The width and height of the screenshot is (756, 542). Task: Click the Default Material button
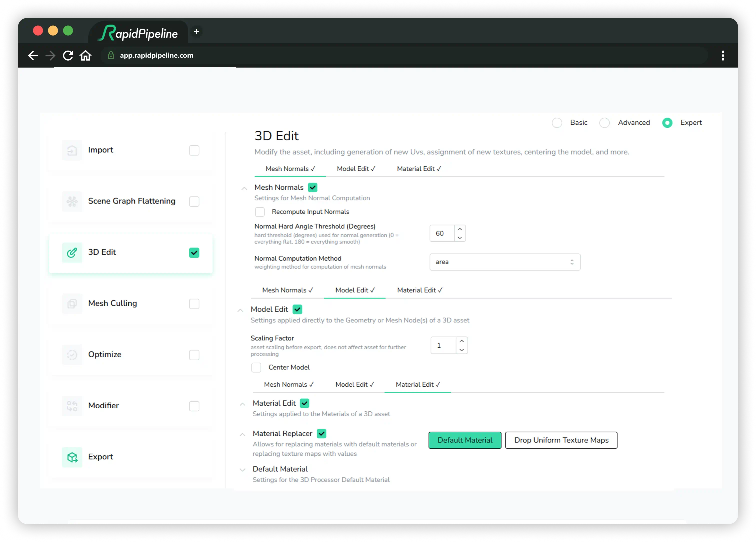[x=465, y=440]
